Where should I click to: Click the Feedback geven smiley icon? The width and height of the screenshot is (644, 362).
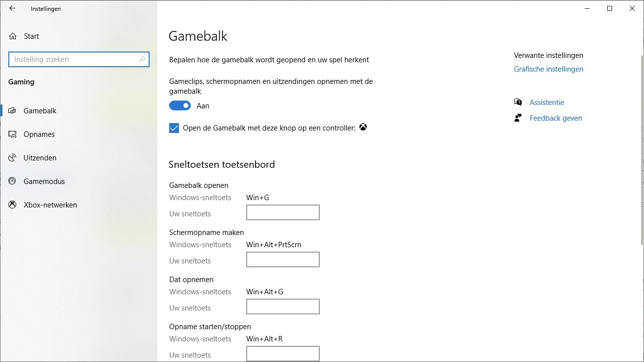[518, 118]
